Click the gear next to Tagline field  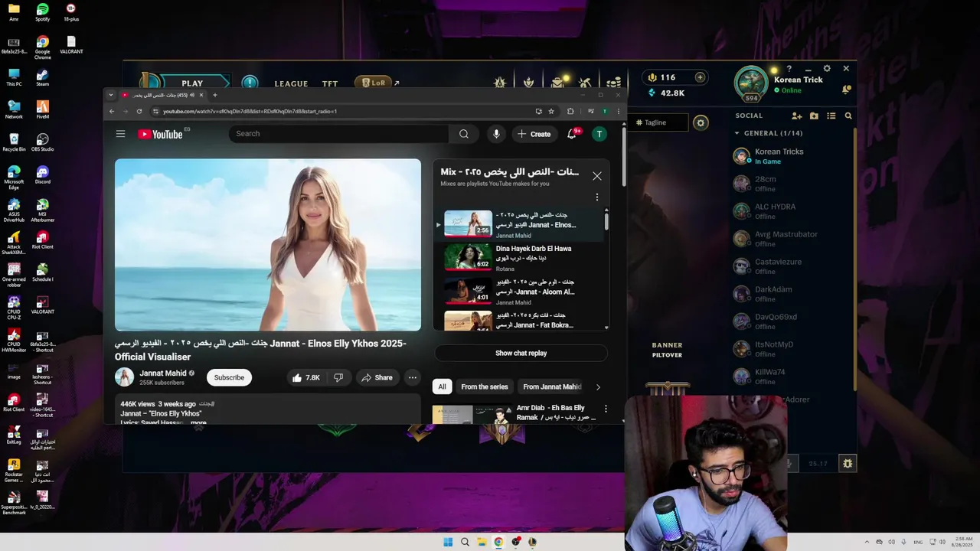click(x=701, y=122)
